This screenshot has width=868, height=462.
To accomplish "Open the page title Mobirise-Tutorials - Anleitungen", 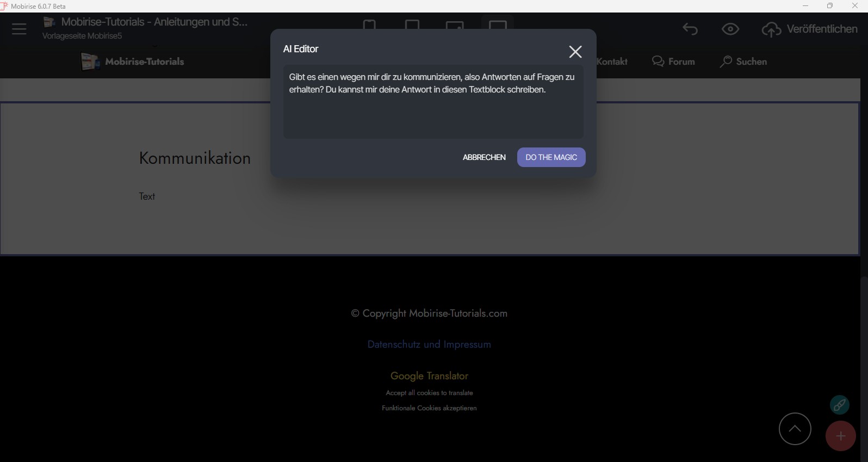I will (x=154, y=22).
